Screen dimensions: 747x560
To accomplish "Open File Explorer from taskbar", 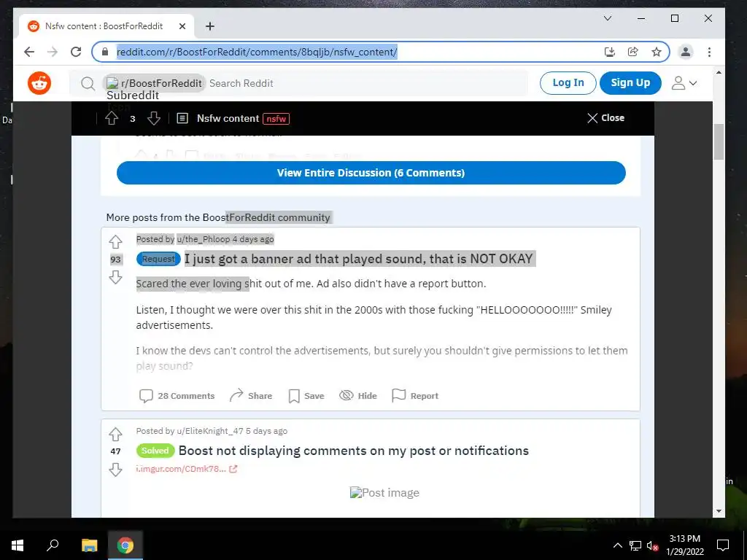I will point(89,545).
